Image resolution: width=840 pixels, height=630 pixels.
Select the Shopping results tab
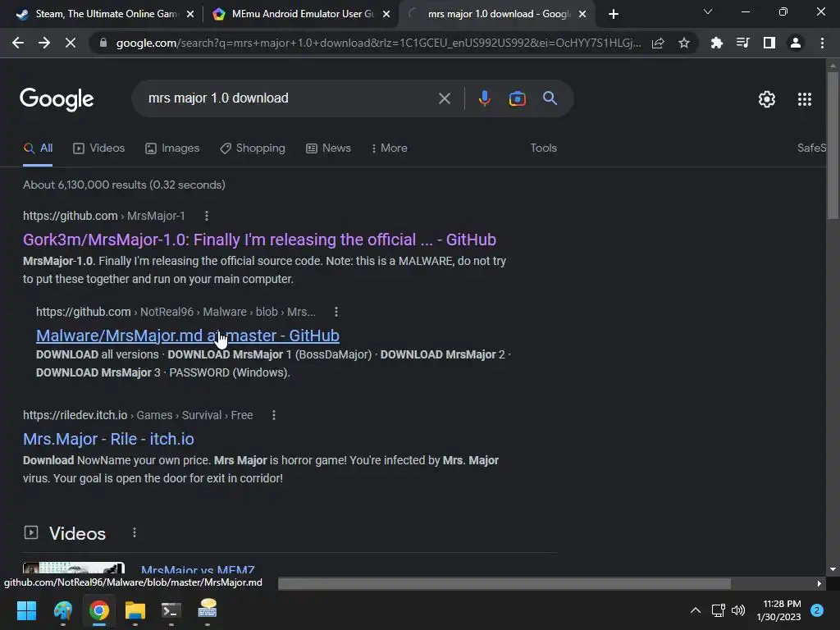tap(253, 148)
